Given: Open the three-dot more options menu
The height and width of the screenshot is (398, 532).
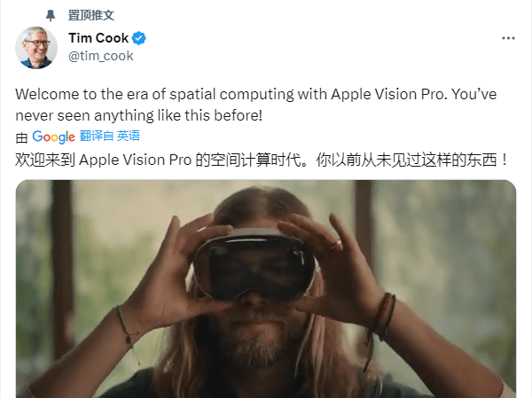Looking at the screenshot, I should point(508,38).
